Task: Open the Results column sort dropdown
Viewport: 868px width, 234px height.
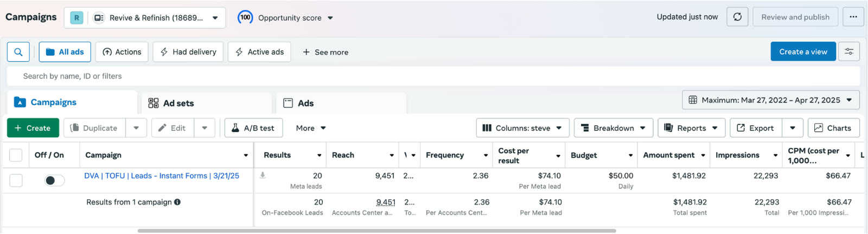Action: [319, 155]
